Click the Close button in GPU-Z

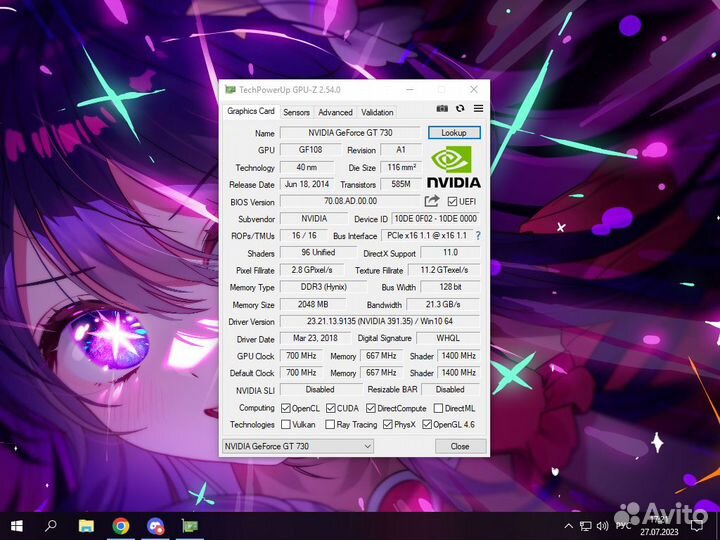pyautogui.click(x=459, y=446)
